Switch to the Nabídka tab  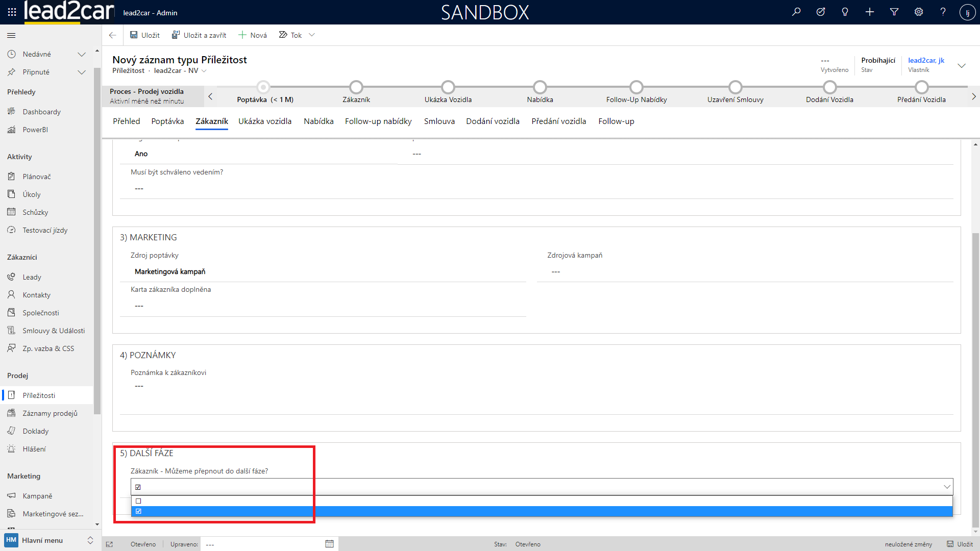coord(318,121)
